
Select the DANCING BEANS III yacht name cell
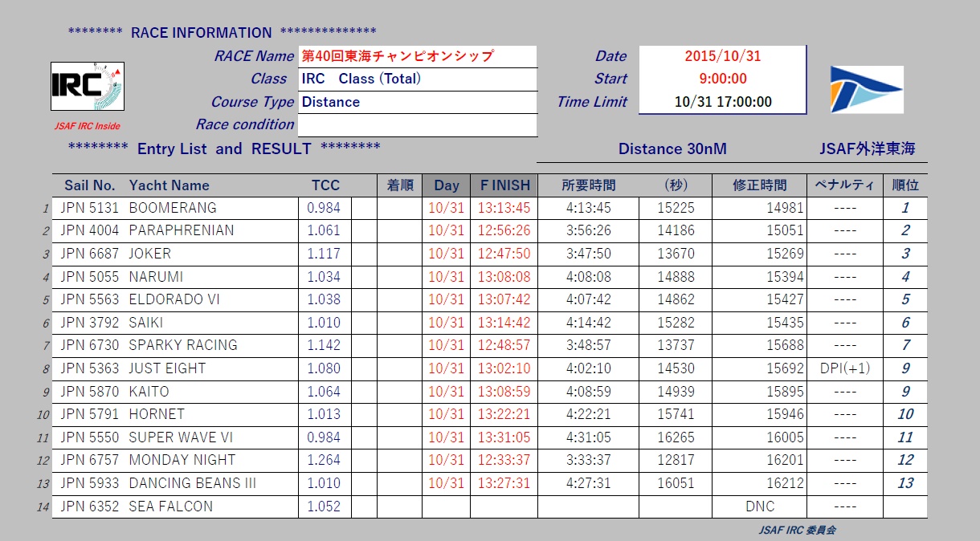[x=193, y=483]
